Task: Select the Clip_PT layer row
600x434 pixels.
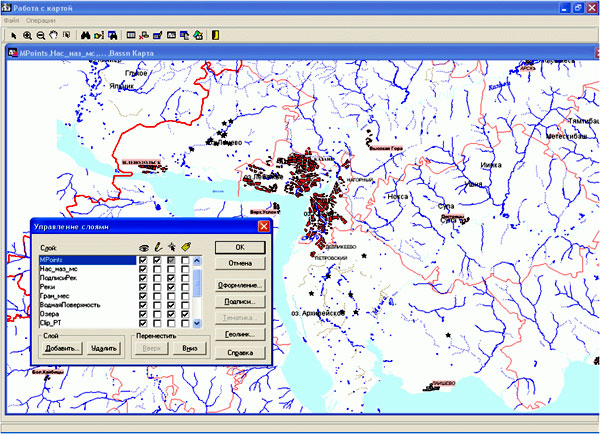Action: [x=88, y=323]
